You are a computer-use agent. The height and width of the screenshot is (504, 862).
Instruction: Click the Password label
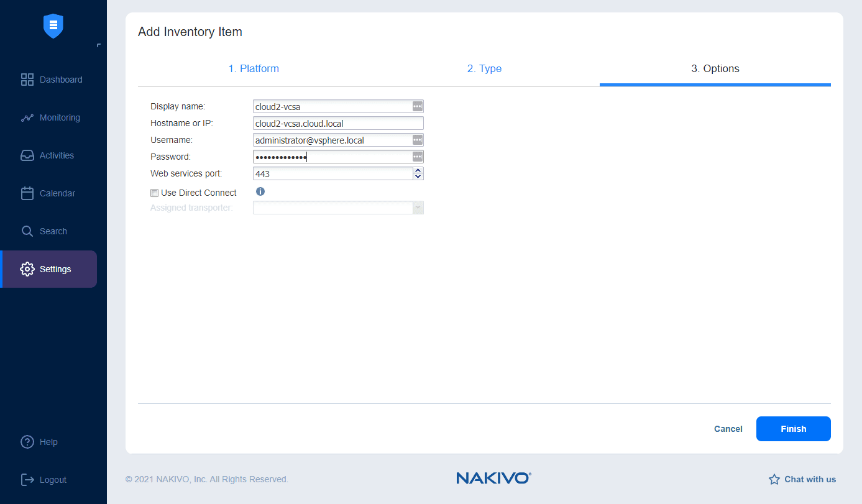coord(170,157)
